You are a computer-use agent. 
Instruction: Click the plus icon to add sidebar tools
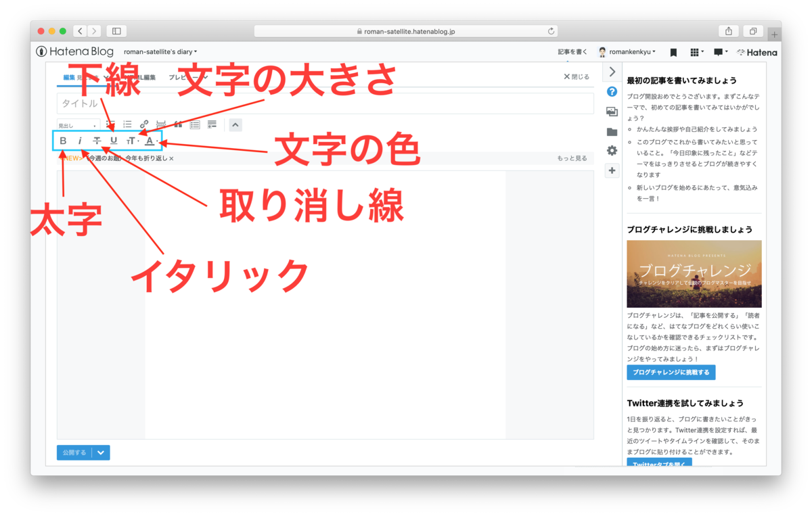(x=612, y=170)
